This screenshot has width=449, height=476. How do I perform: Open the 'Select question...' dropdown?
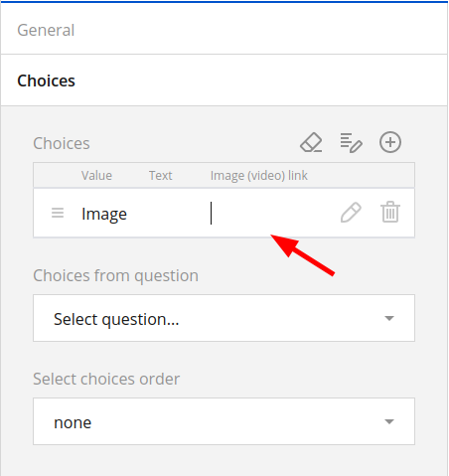224,318
